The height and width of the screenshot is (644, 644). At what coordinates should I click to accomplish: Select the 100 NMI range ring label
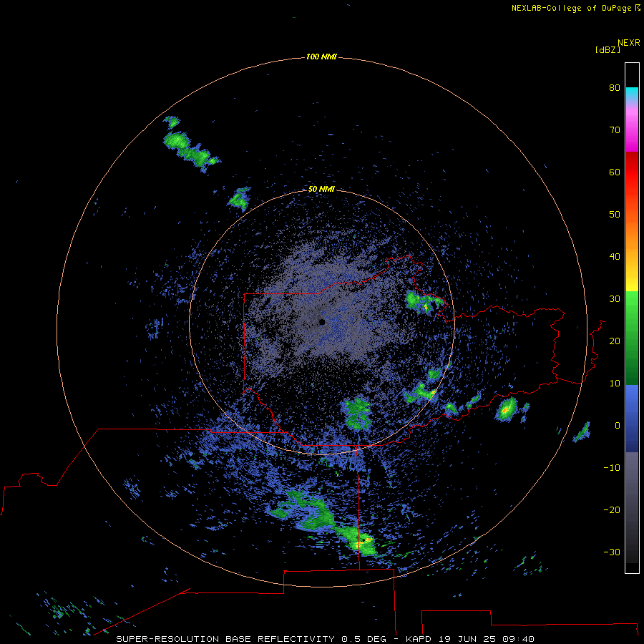coord(321,57)
